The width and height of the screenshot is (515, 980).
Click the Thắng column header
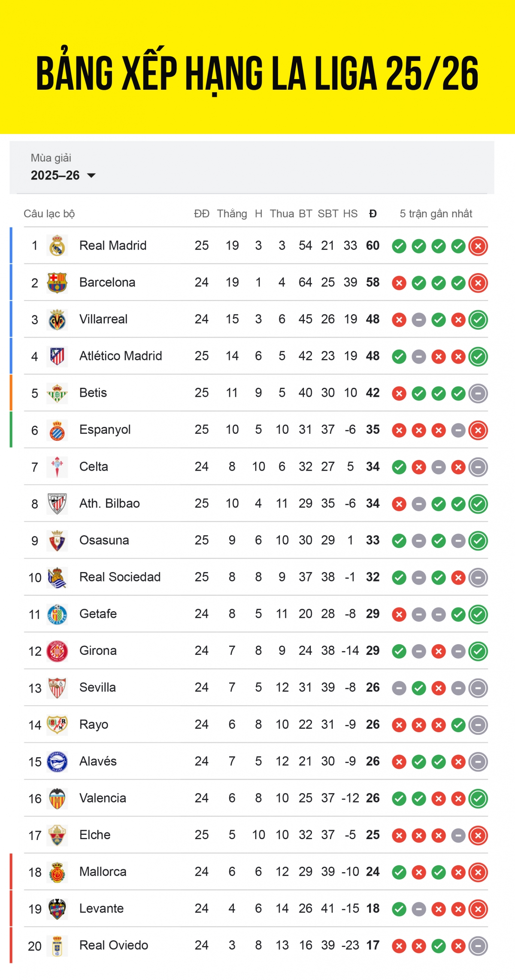pyautogui.click(x=232, y=213)
